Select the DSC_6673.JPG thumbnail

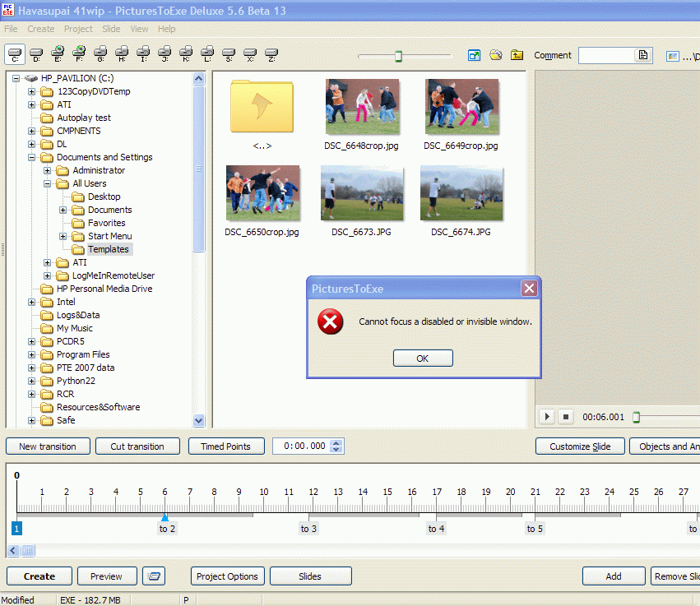pyautogui.click(x=362, y=192)
